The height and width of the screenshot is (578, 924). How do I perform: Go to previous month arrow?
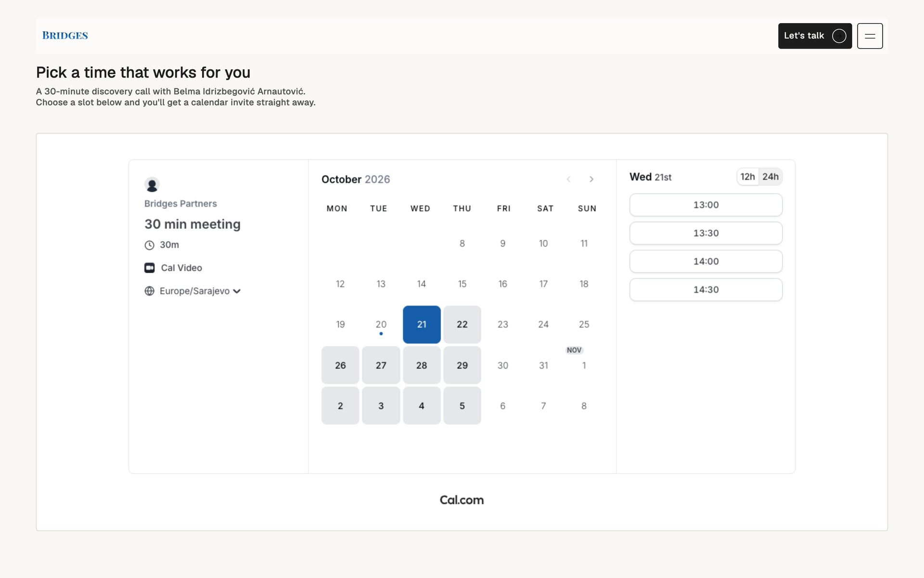click(568, 179)
